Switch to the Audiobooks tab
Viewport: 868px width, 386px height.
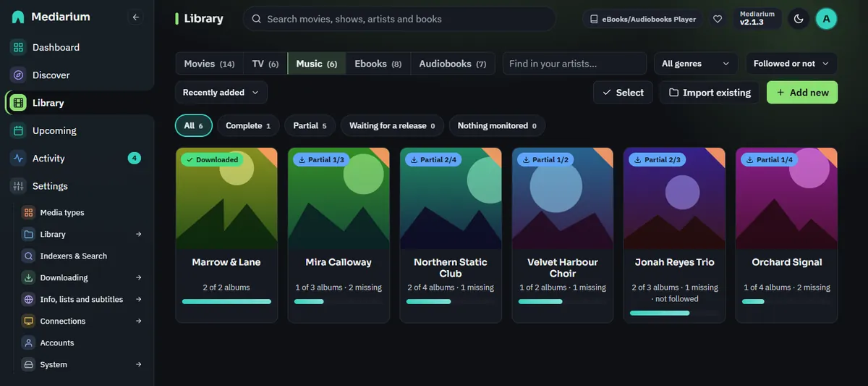pyautogui.click(x=453, y=64)
